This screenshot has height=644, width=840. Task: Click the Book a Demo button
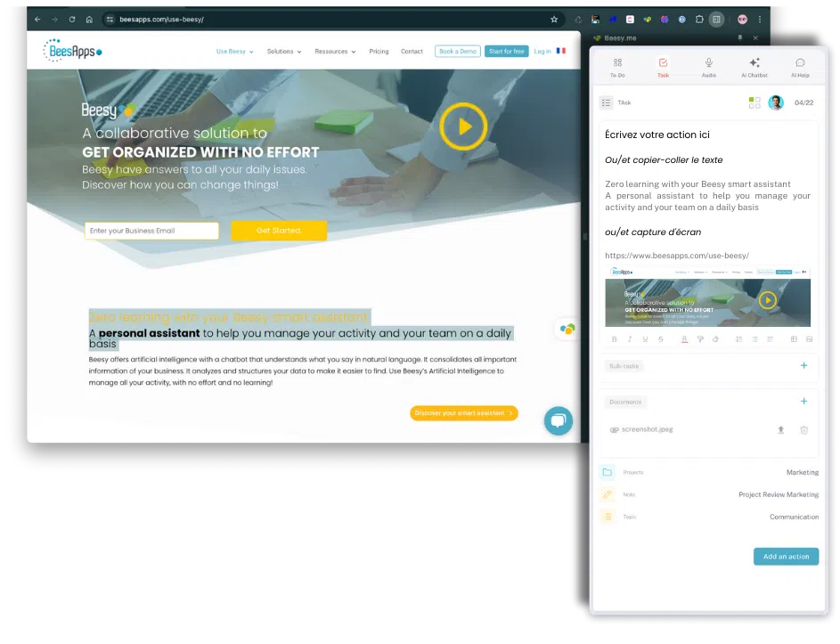pos(458,52)
